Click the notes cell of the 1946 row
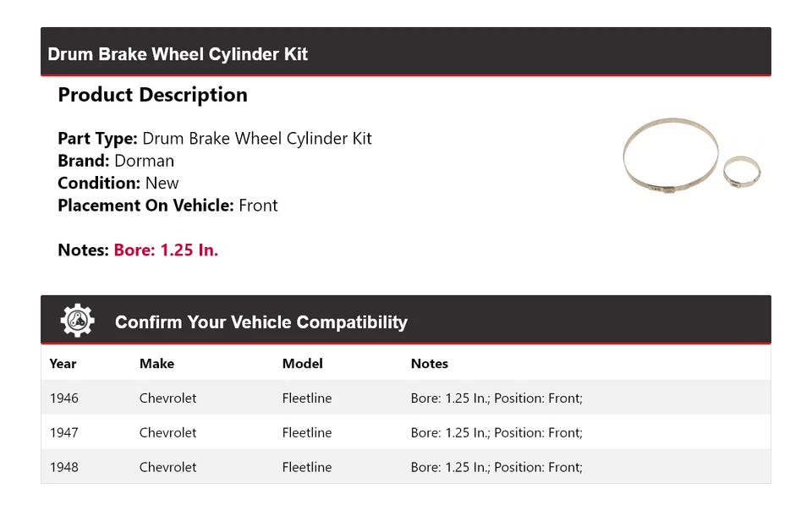Viewport: 812px width, 511px height. (x=497, y=398)
